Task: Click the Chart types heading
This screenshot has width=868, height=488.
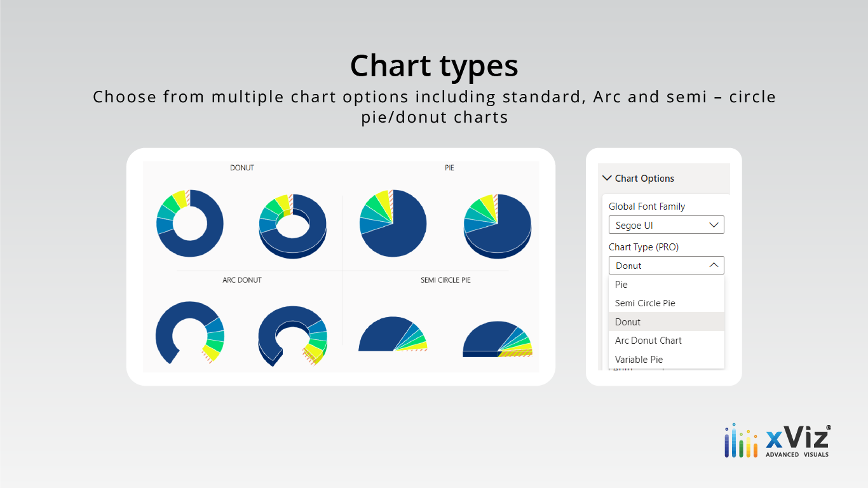Action: click(434, 65)
